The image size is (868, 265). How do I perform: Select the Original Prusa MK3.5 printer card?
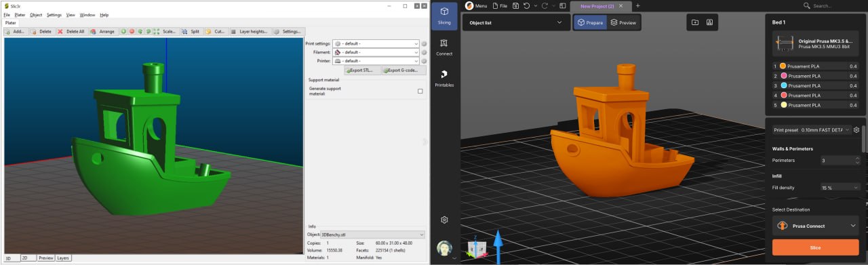coord(816,44)
